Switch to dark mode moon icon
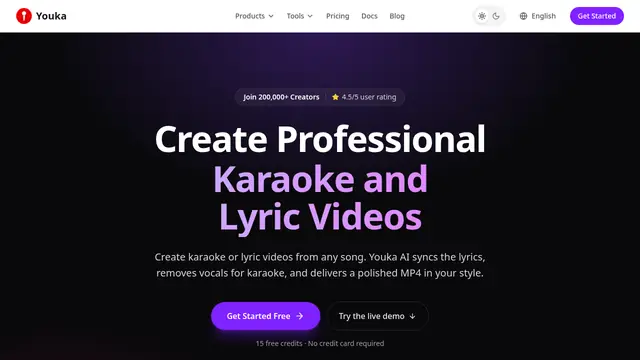Viewport: 640px width, 360px height. [x=496, y=16]
